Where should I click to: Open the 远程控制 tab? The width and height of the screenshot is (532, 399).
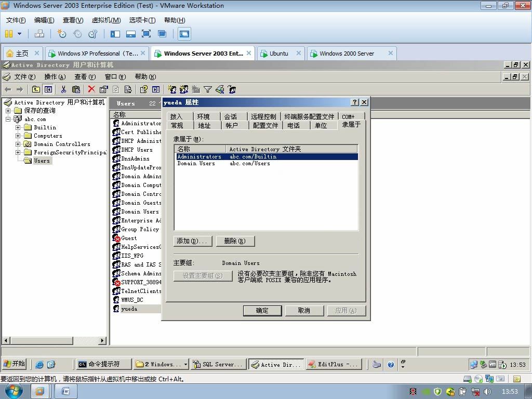263,116
